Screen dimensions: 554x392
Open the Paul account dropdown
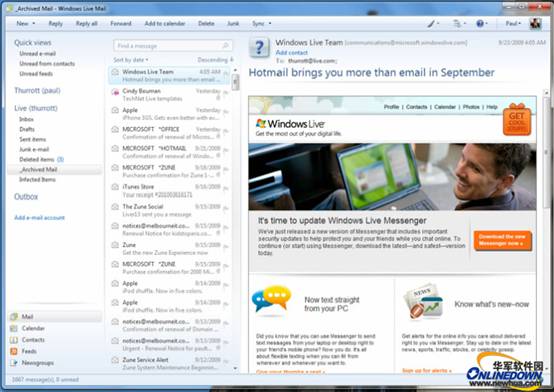coord(513,24)
